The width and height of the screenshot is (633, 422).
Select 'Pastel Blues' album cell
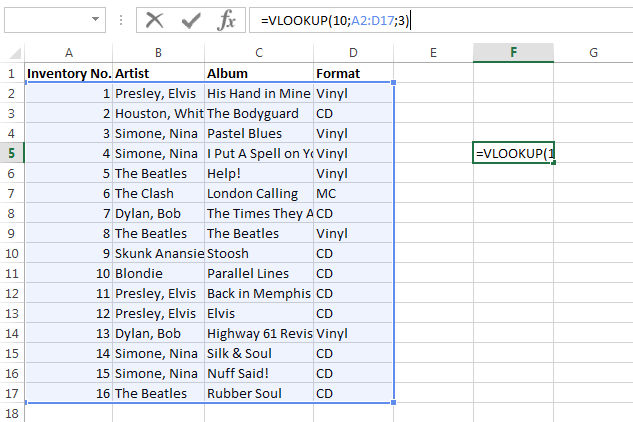tap(259, 134)
